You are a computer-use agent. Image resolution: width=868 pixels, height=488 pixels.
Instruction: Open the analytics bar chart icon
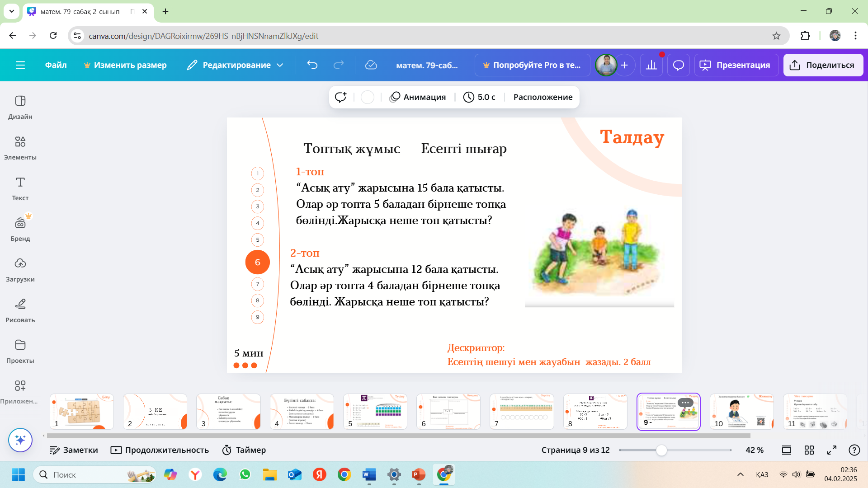coord(651,65)
